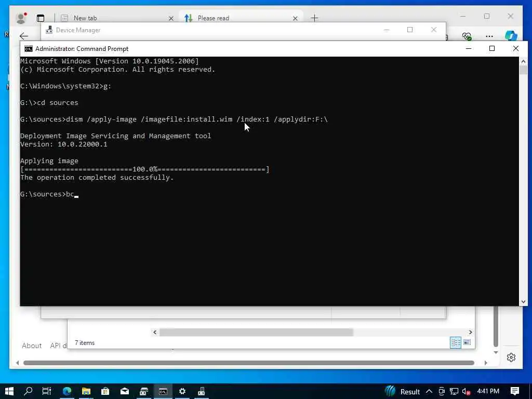Open the muted volume tray icon
Screen dimensions: 532x399
(466, 392)
